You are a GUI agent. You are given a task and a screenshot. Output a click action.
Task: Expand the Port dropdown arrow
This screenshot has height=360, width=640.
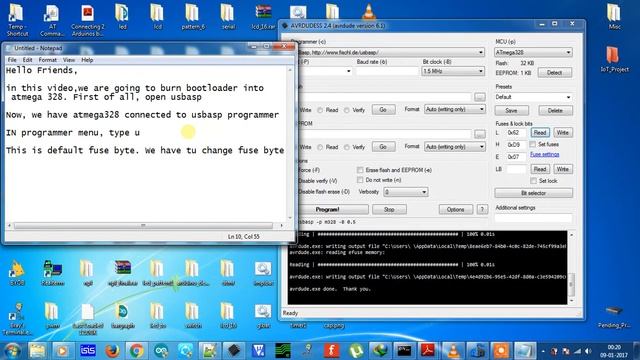pyautogui.click(x=348, y=71)
